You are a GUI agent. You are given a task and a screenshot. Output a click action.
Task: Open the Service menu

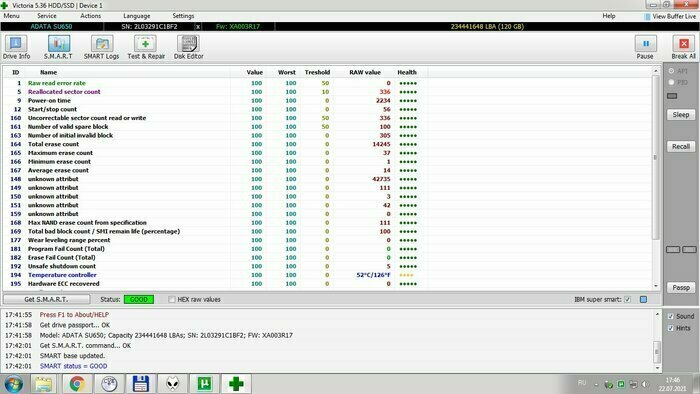tap(47, 16)
